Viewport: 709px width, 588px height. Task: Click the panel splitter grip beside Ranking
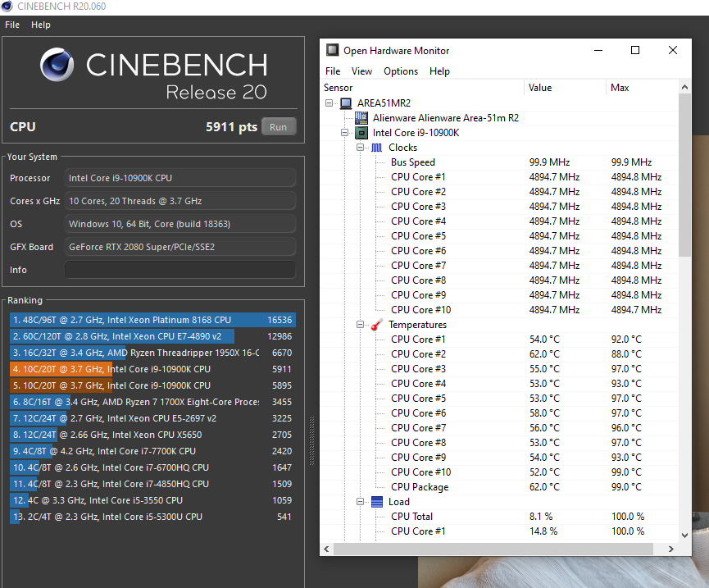coord(311,440)
